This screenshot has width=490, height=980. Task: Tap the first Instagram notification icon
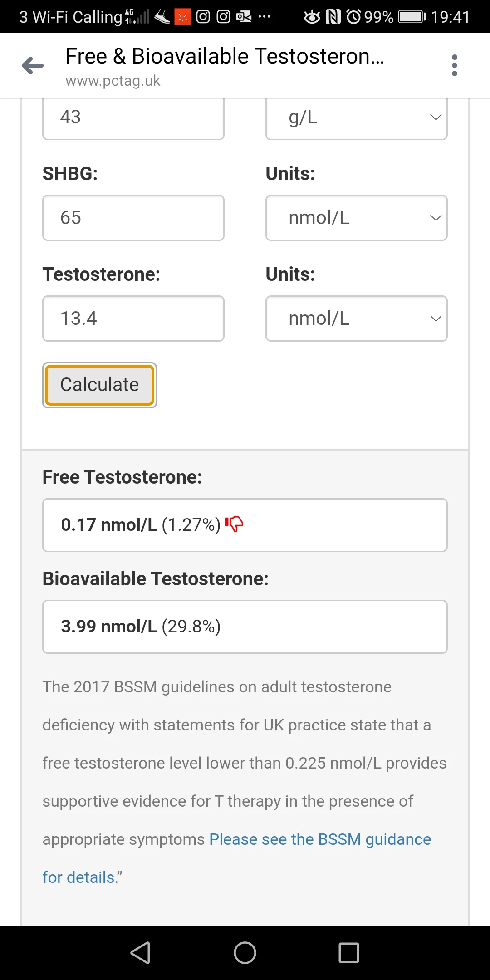203,17
